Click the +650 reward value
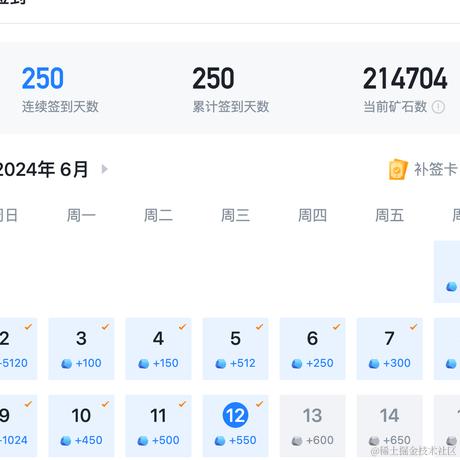This screenshot has width=460, height=460. (x=397, y=440)
